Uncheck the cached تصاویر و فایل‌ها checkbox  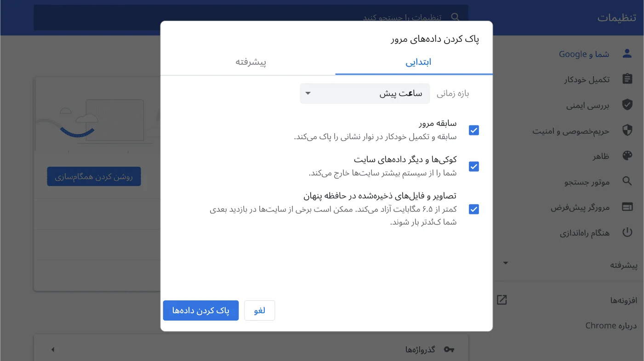(473, 209)
